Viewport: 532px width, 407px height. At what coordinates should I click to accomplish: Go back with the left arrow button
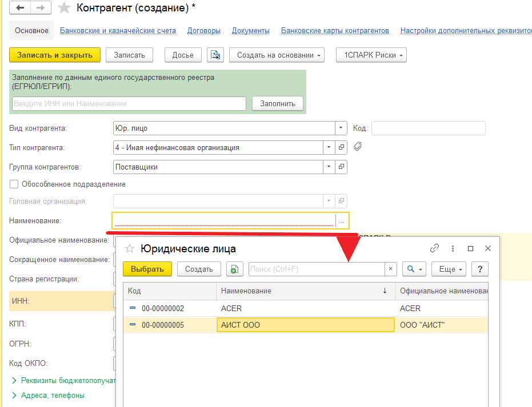pos(20,8)
